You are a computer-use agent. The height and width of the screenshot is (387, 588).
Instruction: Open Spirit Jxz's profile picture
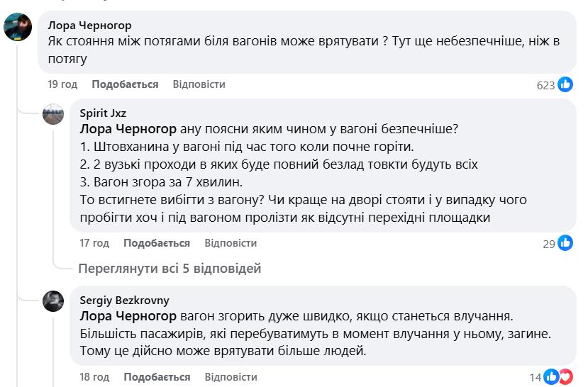click(54, 114)
